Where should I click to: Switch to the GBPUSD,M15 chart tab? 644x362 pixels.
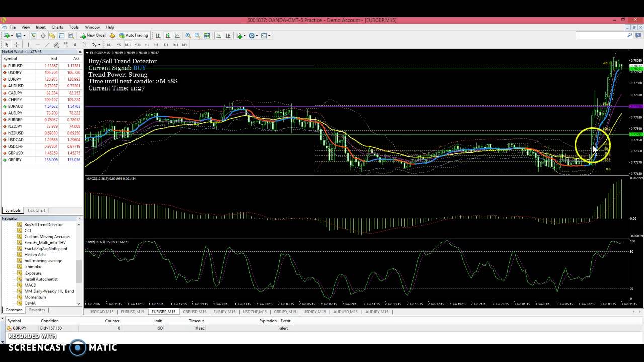194,312
